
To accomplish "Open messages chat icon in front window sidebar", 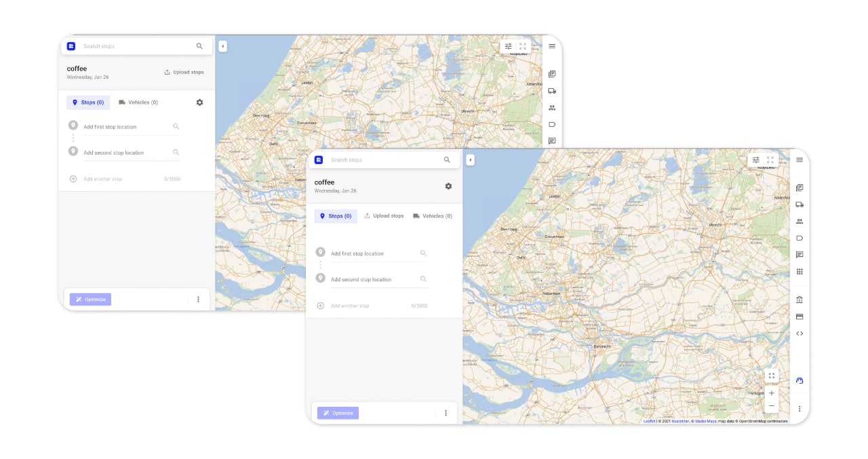I will [800, 255].
